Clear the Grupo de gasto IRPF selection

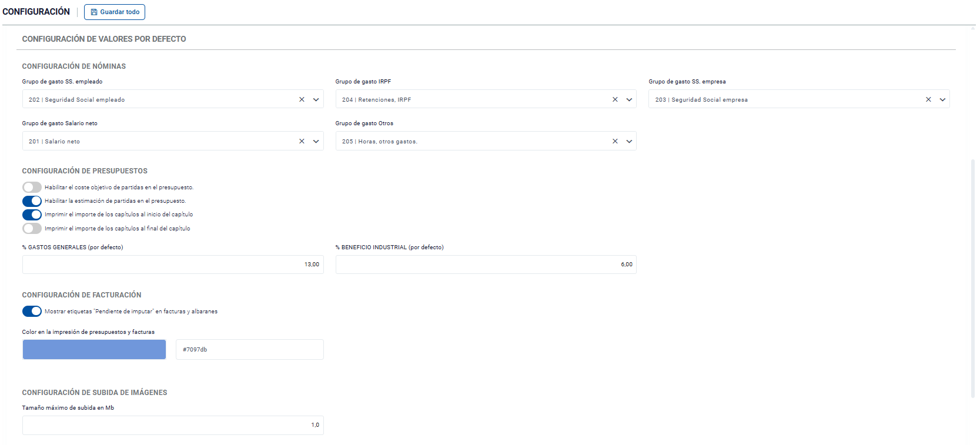[615, 99]
